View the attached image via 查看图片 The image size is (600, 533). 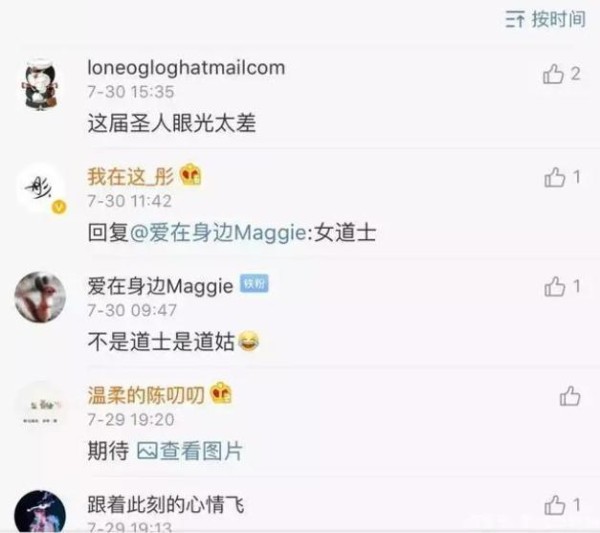pos(189,451)
